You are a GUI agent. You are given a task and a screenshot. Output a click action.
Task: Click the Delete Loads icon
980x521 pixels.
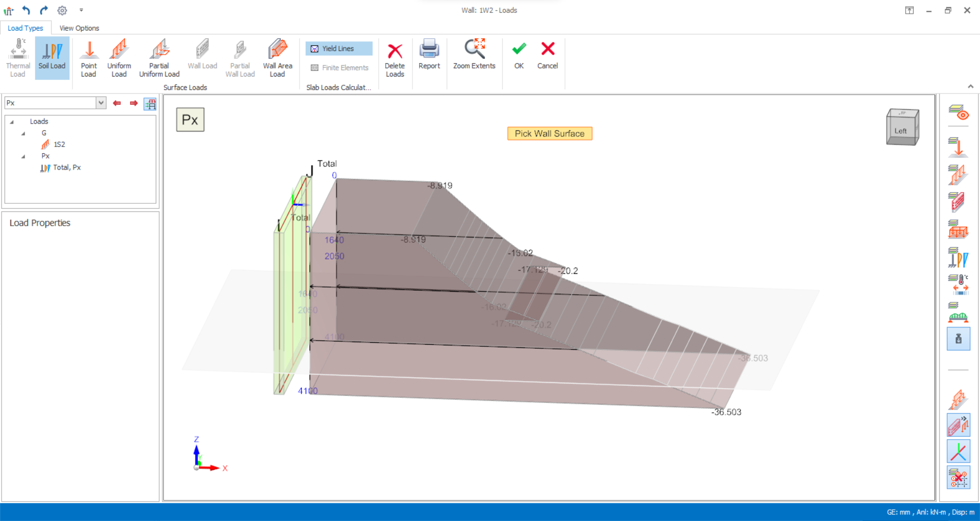coord(395,58)
